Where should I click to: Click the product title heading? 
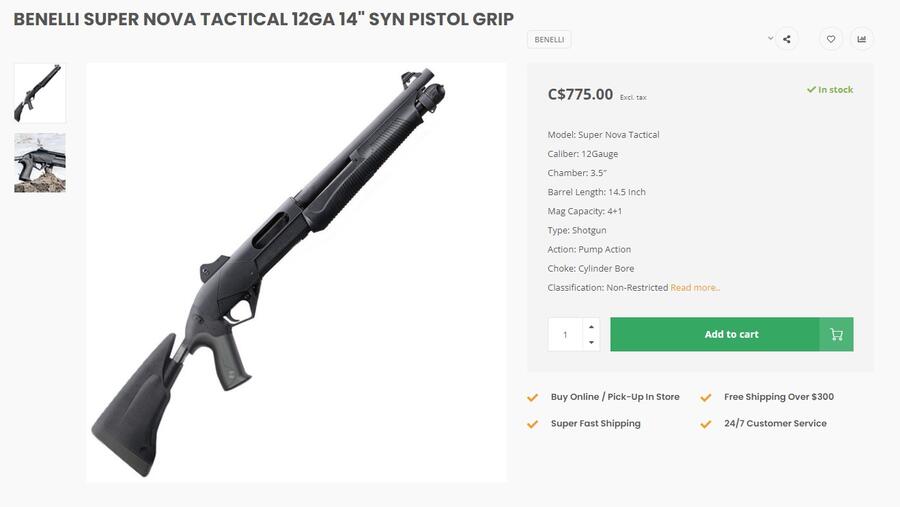(263, 19)
